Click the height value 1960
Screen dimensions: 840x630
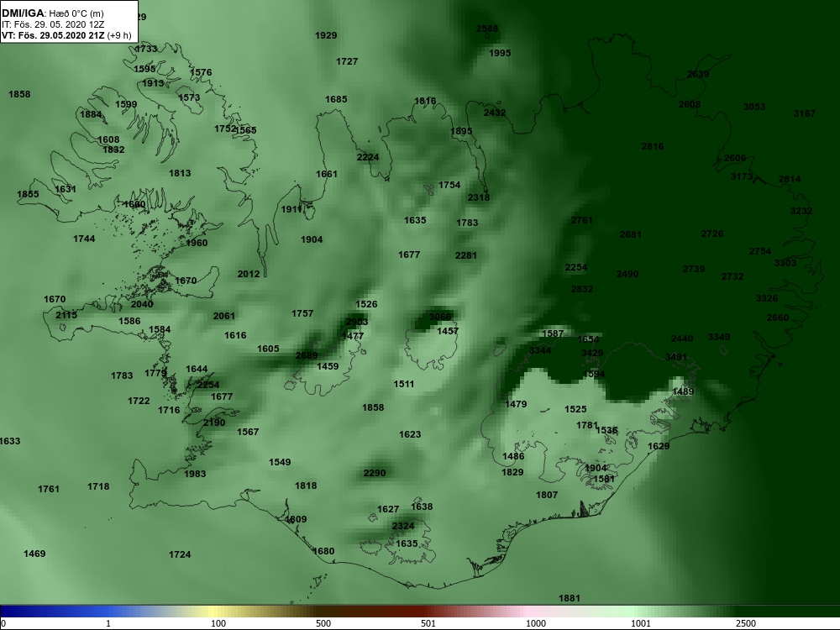click(197, 243)
